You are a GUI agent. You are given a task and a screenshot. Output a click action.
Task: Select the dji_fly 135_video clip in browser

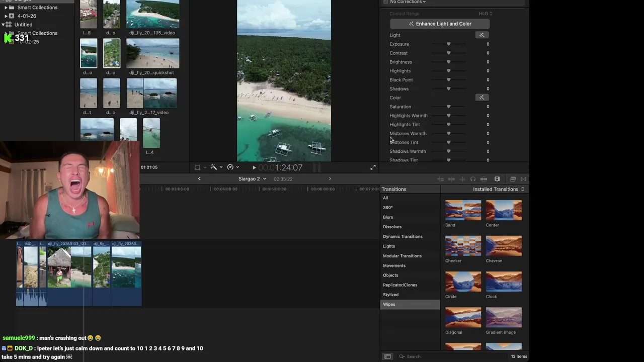tap(152, 14)
